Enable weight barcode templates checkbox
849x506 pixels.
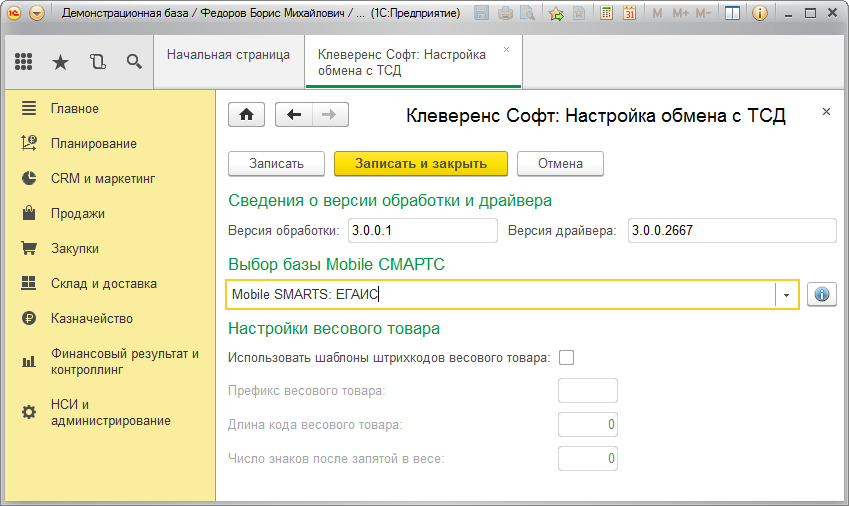point(566,358)
